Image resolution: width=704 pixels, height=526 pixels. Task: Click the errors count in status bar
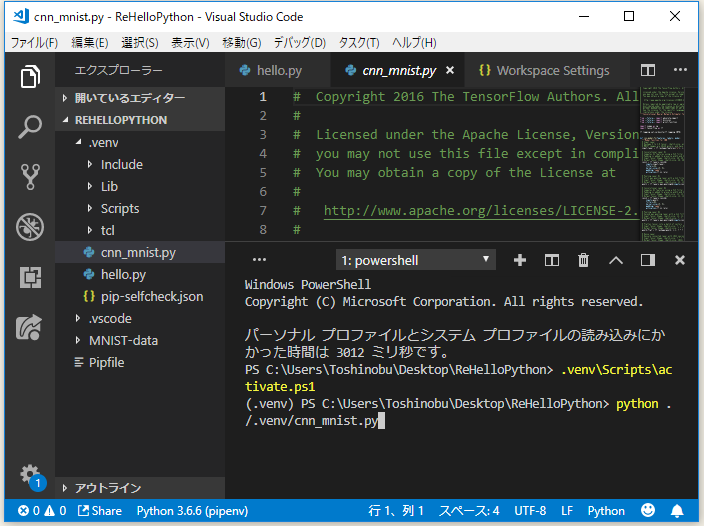pyautogui.click(x=29, y=511)
